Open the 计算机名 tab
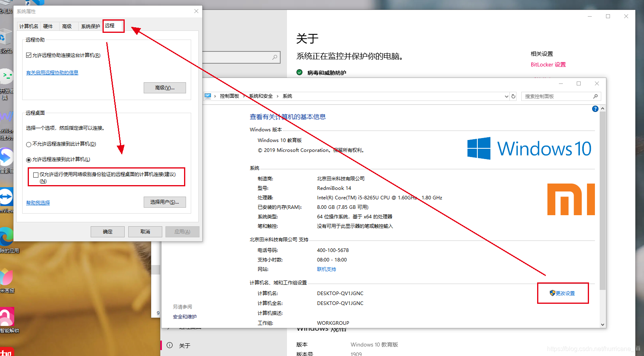This screenshot has width=644, height=356. tap(29, 26)
